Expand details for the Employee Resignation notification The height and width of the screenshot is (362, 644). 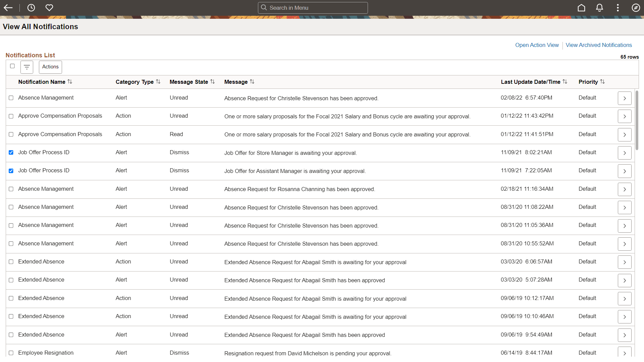625,353
